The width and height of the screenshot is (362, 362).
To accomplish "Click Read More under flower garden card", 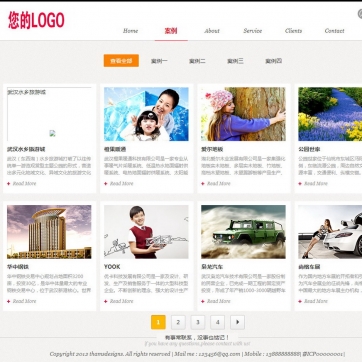I will [x=316, y=183].
